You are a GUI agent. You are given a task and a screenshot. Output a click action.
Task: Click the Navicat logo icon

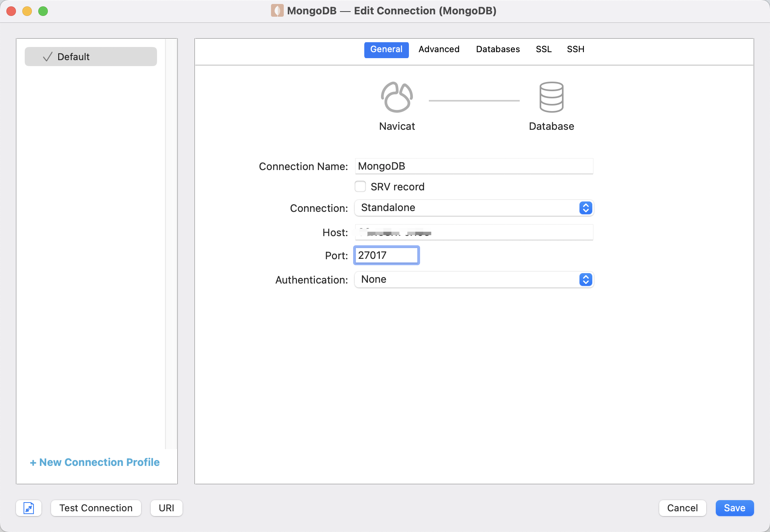point(397,97)
